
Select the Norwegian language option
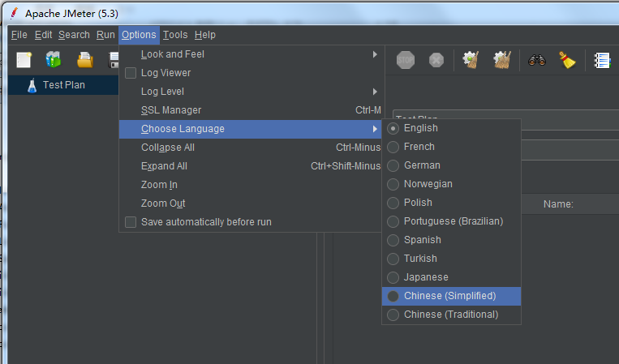click(x=451, y=184)
